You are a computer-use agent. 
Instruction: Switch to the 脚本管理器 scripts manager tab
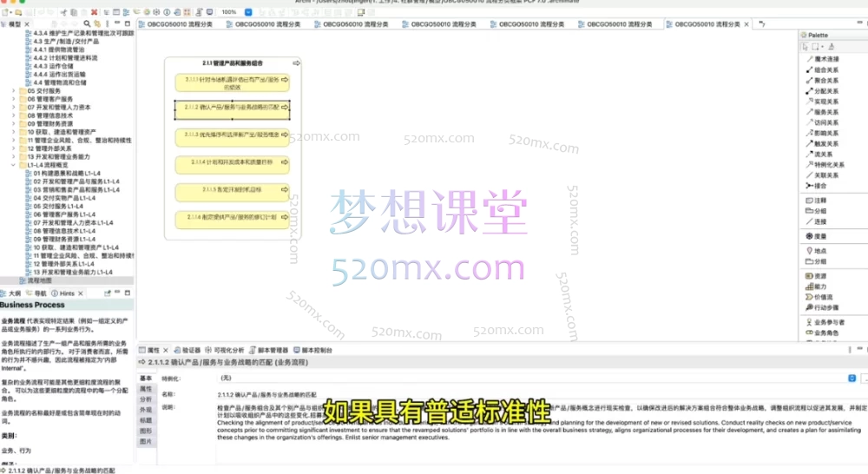(x=268, y=351)
